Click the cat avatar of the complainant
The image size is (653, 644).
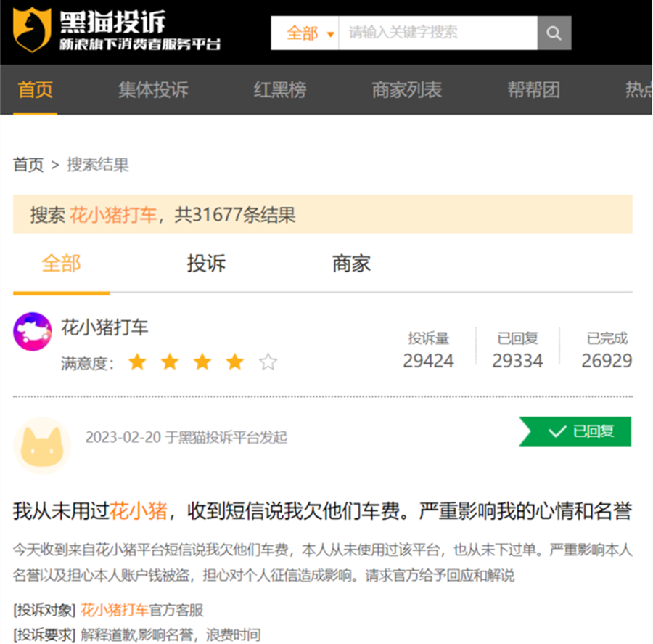pyautogui.click(x=42, y=446)
